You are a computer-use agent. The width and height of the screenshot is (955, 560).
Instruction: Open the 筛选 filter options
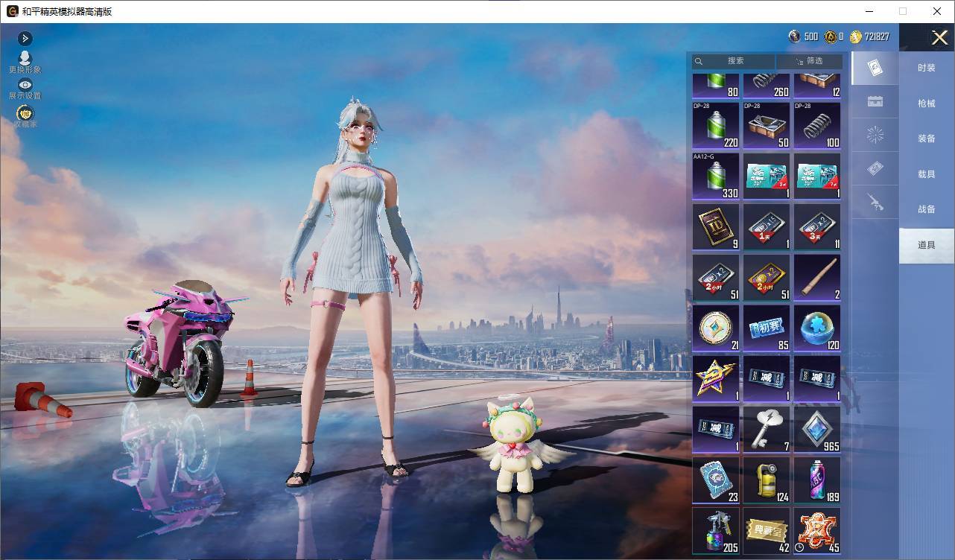(x=809, y=61)
